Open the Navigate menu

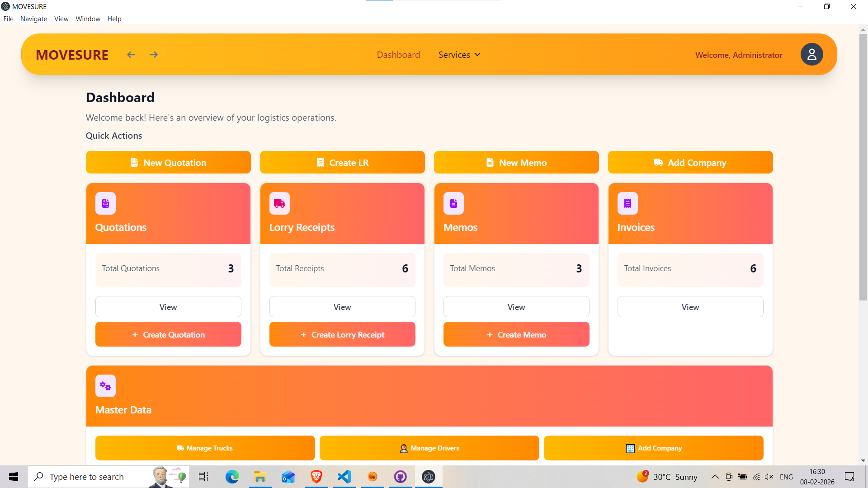[x=33, y=19]
